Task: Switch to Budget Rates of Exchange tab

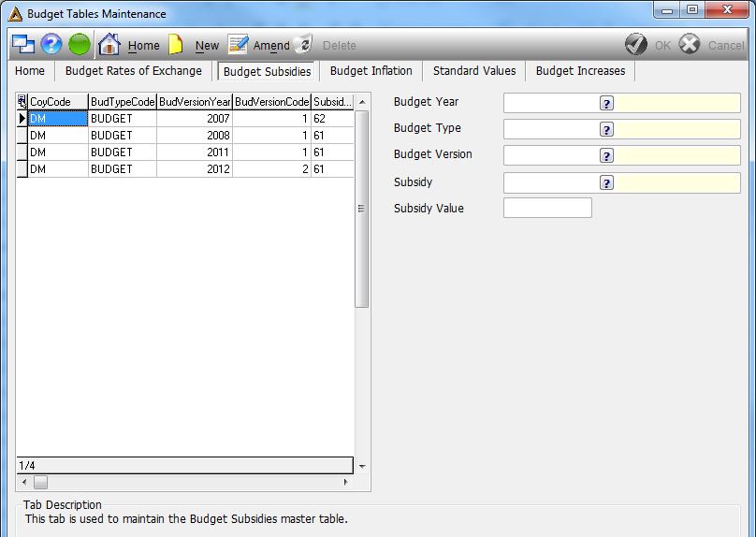Action: (x=134, y=71)
